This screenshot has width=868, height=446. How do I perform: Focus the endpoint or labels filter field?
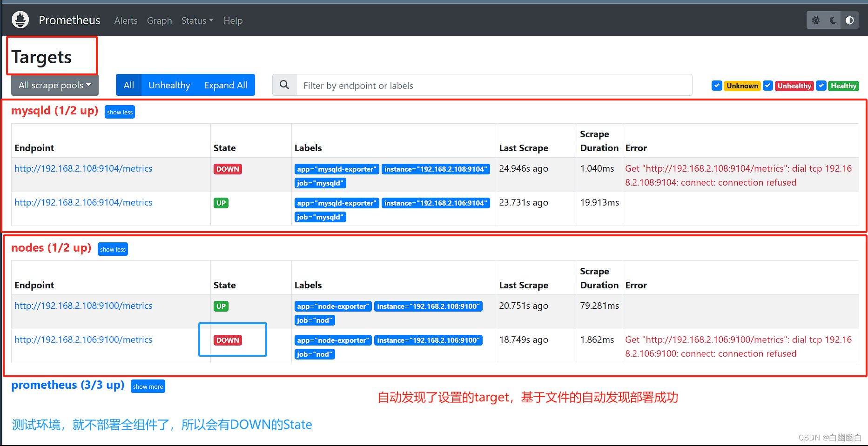(x=494, y=85)
